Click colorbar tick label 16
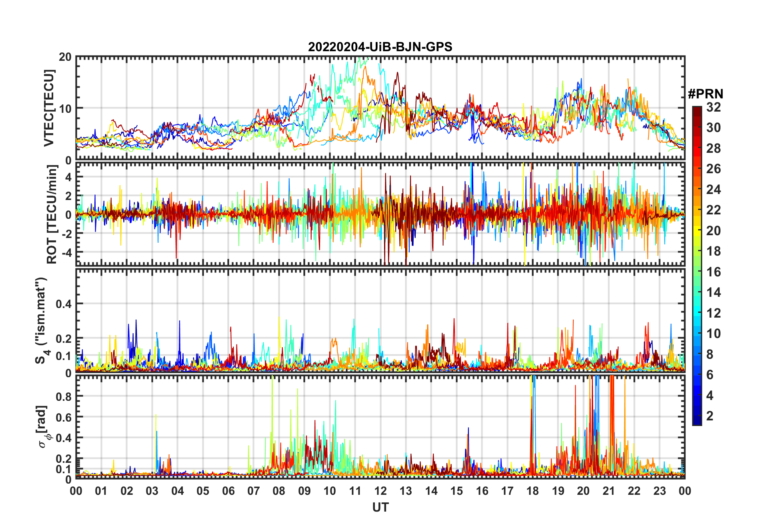The image size is (761, 532). [x=713, y=272]
